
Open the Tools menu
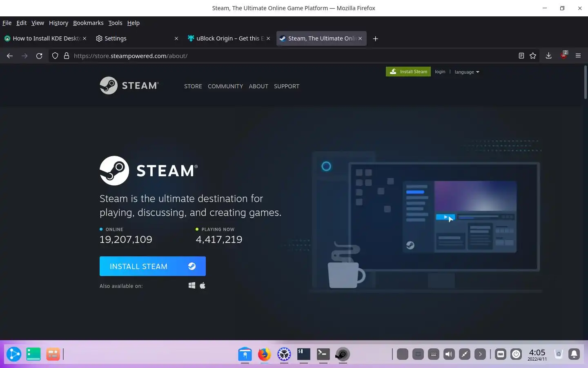point(115,23)
